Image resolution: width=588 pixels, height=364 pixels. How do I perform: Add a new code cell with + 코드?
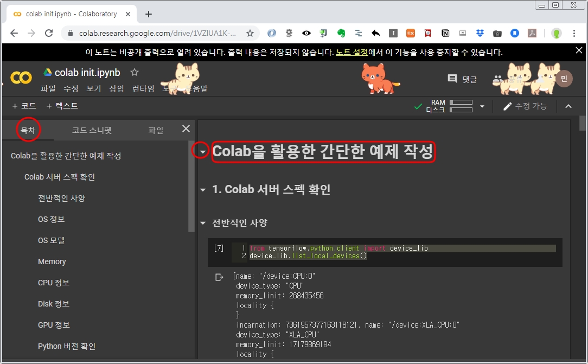point(24,106)
